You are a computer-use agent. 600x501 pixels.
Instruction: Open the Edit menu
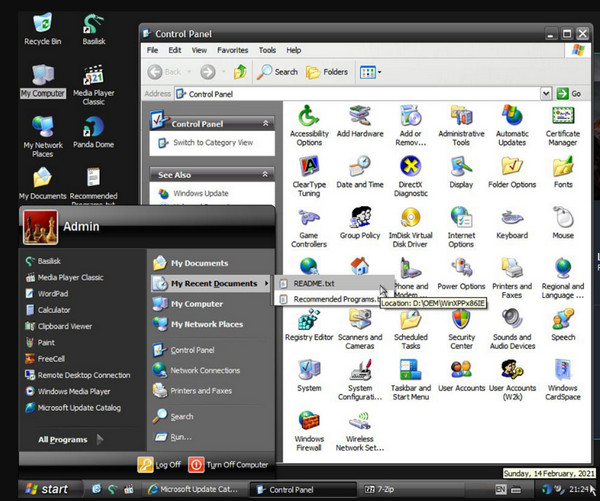(175, 50)
